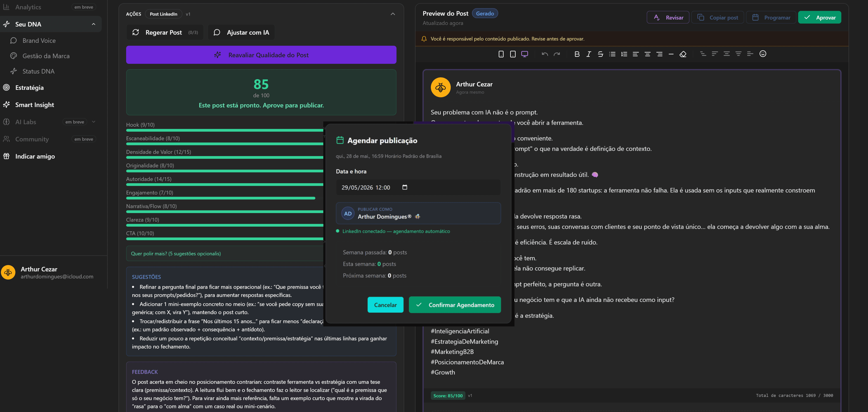Collapse the Ações panel
This screenshot has height=412, width=868.
(x=393, y=14)
